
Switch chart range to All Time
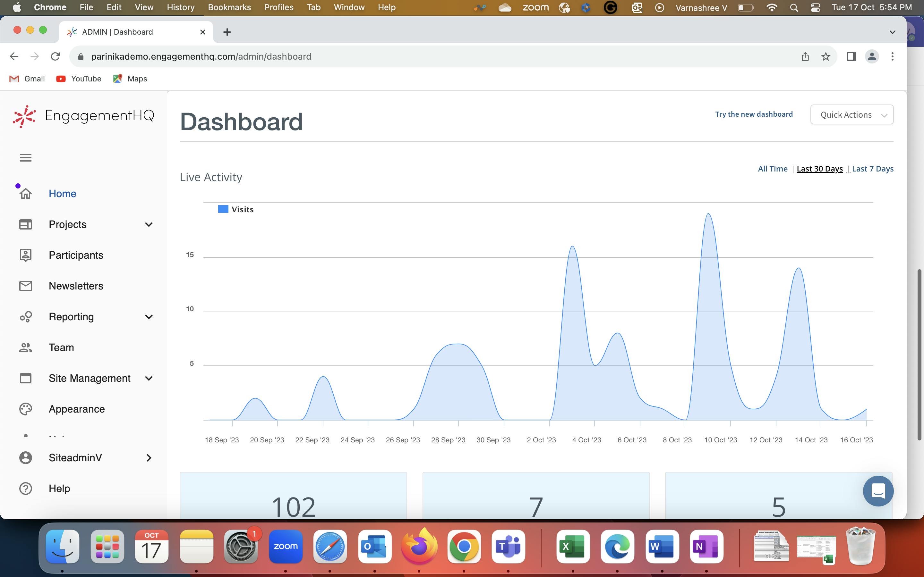coord(773,169)
